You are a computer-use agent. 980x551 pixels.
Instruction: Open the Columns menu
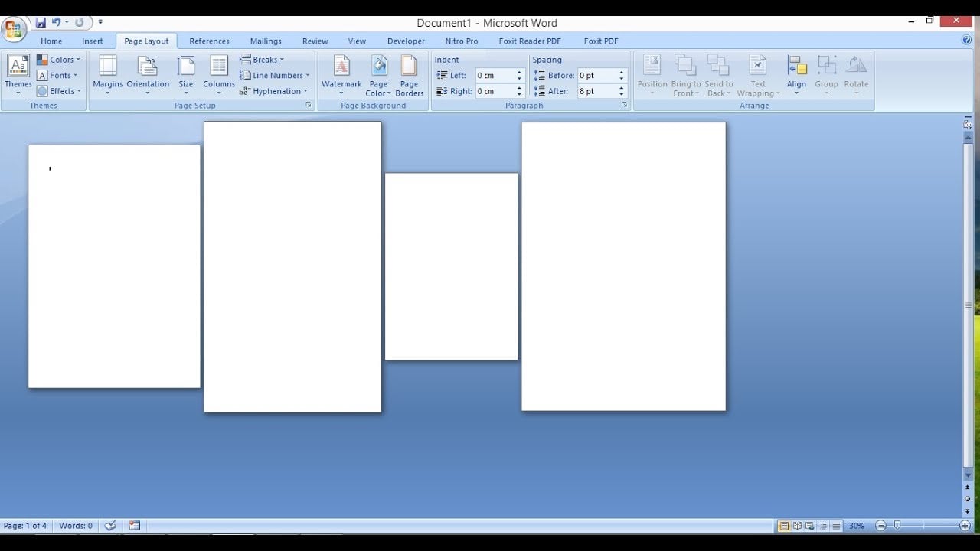click(x=219, y=75)
